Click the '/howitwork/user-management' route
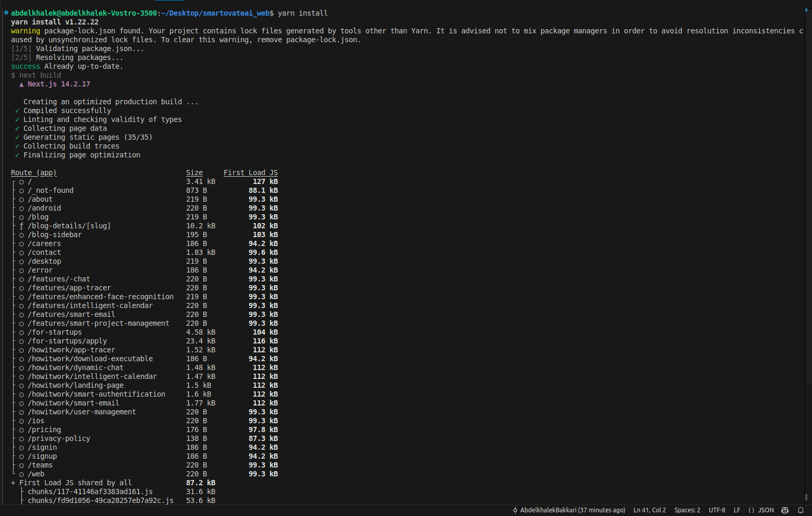 (x=82, y=412)
